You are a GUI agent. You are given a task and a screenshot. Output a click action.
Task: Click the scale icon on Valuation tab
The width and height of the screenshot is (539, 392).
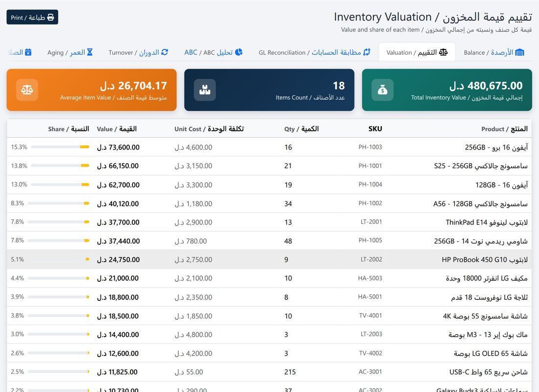pos(443,52)
